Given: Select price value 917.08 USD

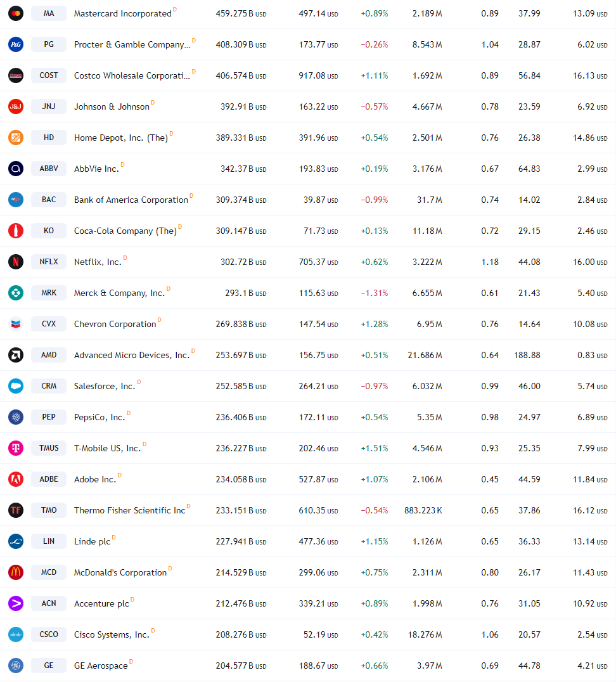Looking at the screenshot, I should 318,76.
